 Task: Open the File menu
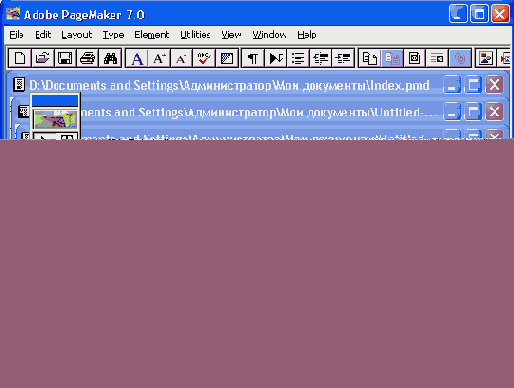(16, 35)
